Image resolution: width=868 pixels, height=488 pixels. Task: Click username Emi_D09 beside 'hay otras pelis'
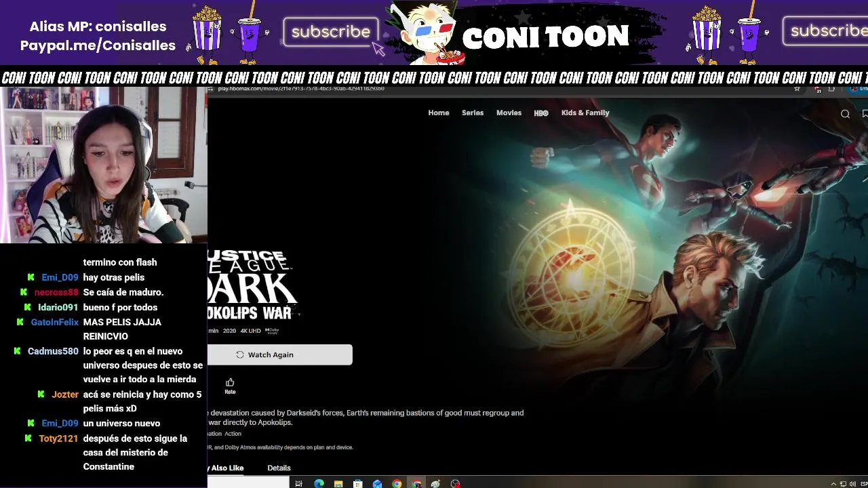tap(60, 277)
